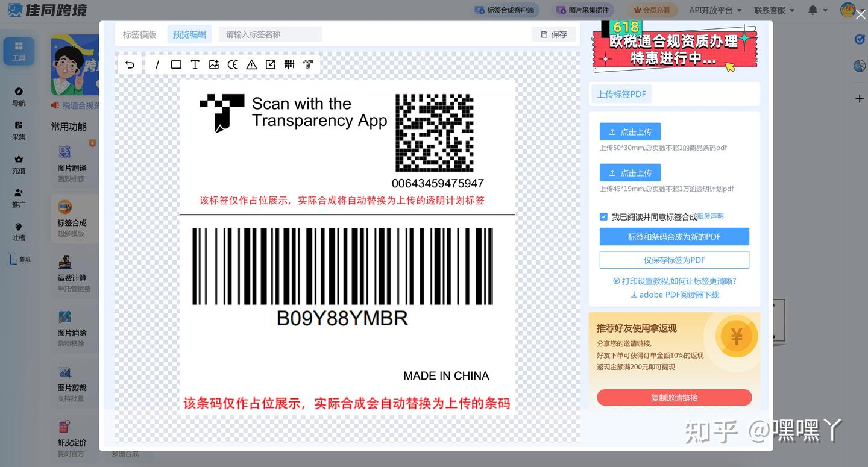Select the Scan with the Transparency App text
The width and height of the screenshot is (868, 467).
(319, 112)
